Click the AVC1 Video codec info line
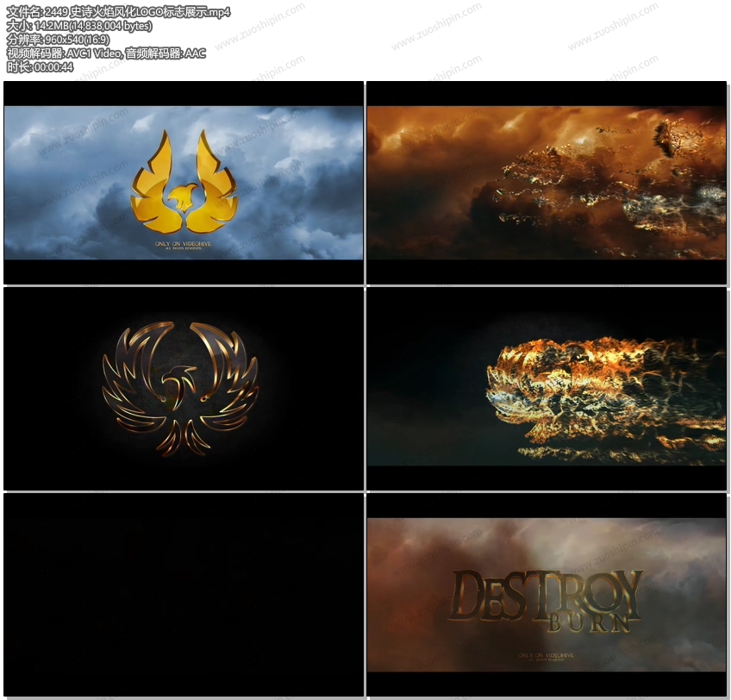This screenshot has height=700, width=731. (x=106, y=53)
